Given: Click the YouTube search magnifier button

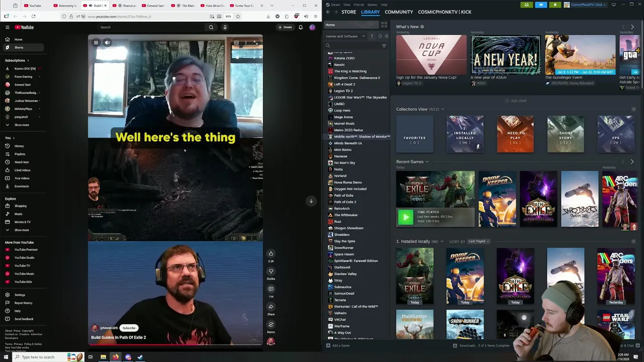Looking at the screenshot, I should tap(211, 27).
